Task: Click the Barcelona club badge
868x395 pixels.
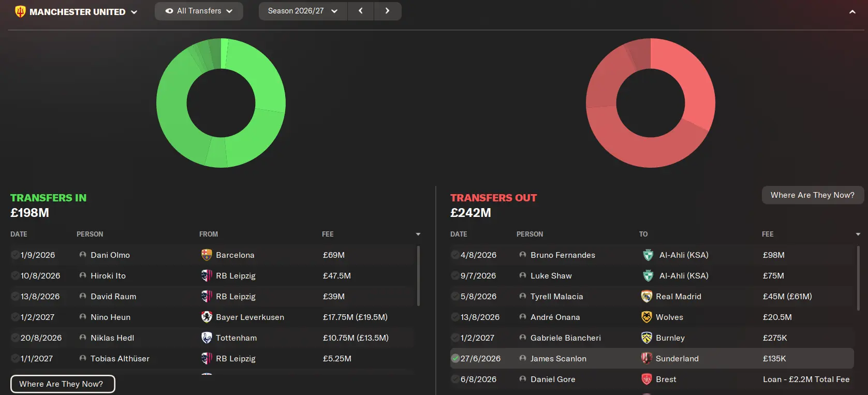Action: [207, 255]
